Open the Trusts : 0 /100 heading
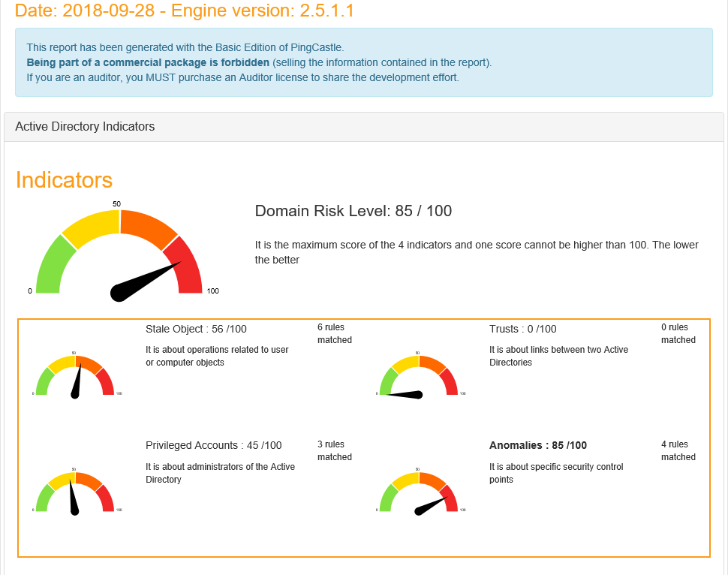Viewport: 728px width, 575px height. click(x=522, y=329)
